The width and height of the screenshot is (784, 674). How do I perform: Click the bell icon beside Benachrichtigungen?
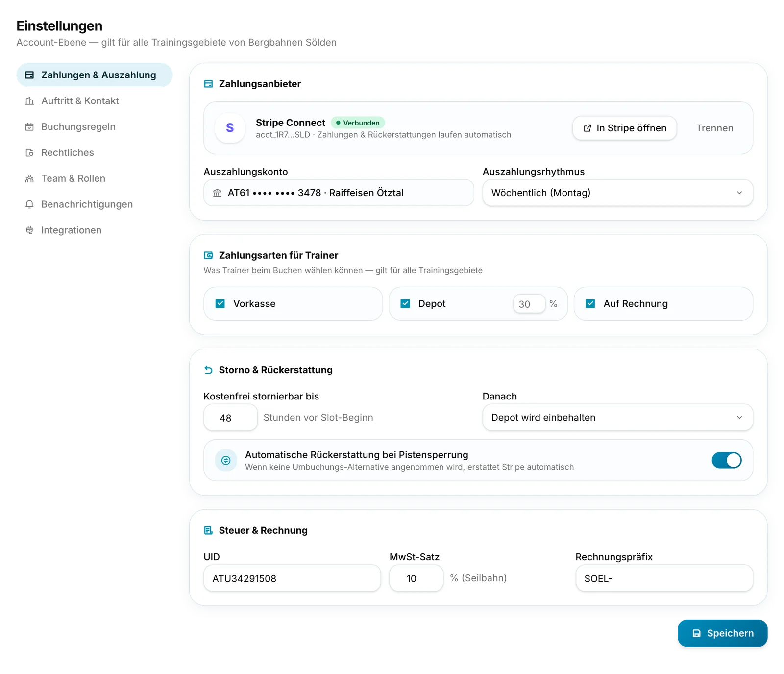click(29, 204)
